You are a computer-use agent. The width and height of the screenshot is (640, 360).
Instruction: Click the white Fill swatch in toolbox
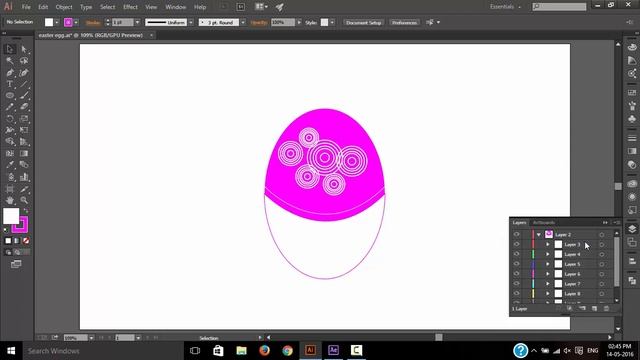(x=11, y=216)
